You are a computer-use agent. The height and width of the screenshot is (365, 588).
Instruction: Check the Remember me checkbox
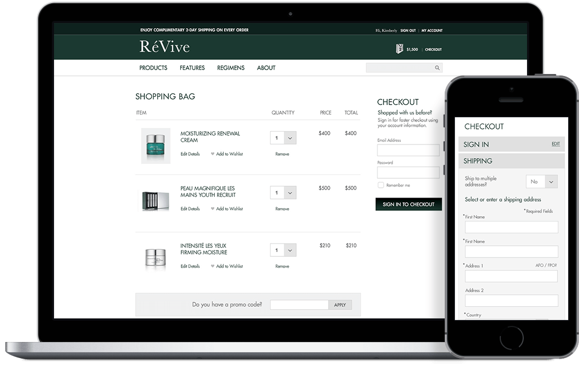(x=381, y=185)
